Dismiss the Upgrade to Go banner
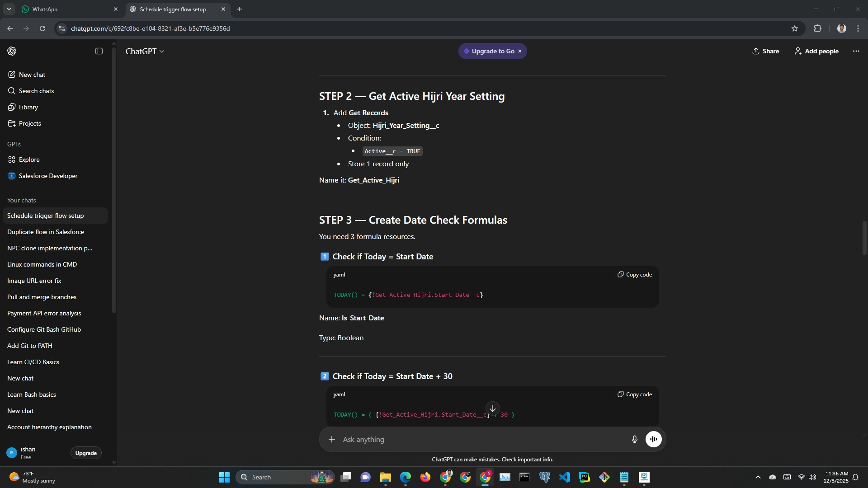868x488 pixels. tap(520, 51)
